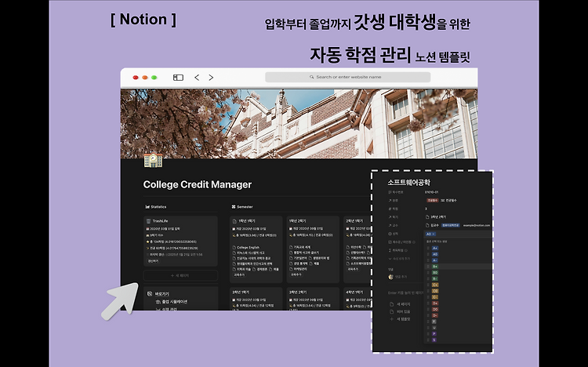Click the red 전공필수 category tag
Screen dimensions: 588x367
[432, 201]
